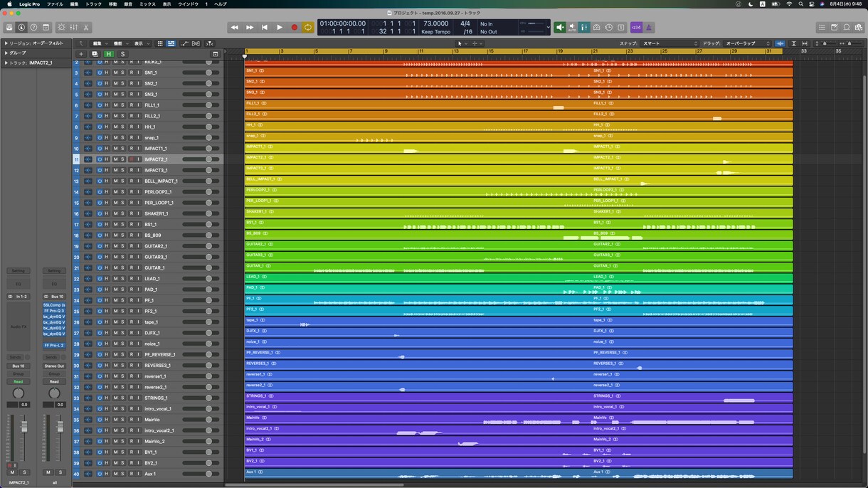Open Smart Controls dial icon
This screenshot has height=488, width=868.
(61, 27)
